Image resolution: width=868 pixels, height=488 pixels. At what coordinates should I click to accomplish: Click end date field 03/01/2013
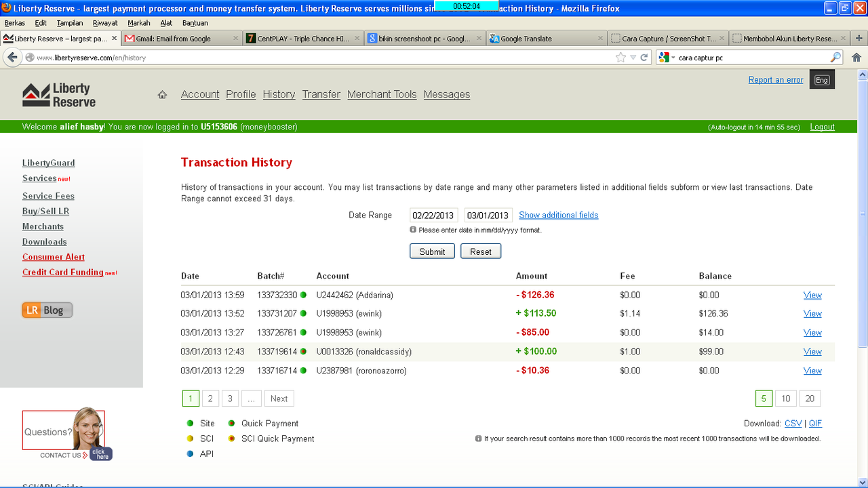coord(488,216)
